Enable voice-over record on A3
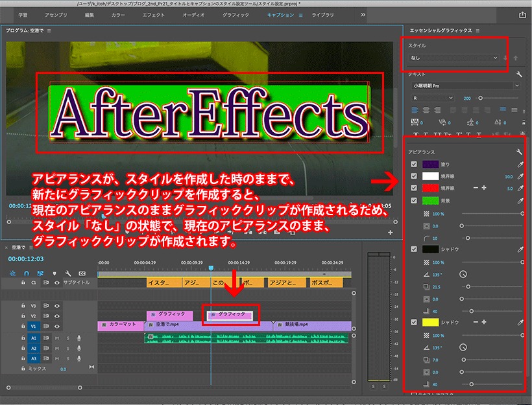The image size is (532, 405). point(79,358)
